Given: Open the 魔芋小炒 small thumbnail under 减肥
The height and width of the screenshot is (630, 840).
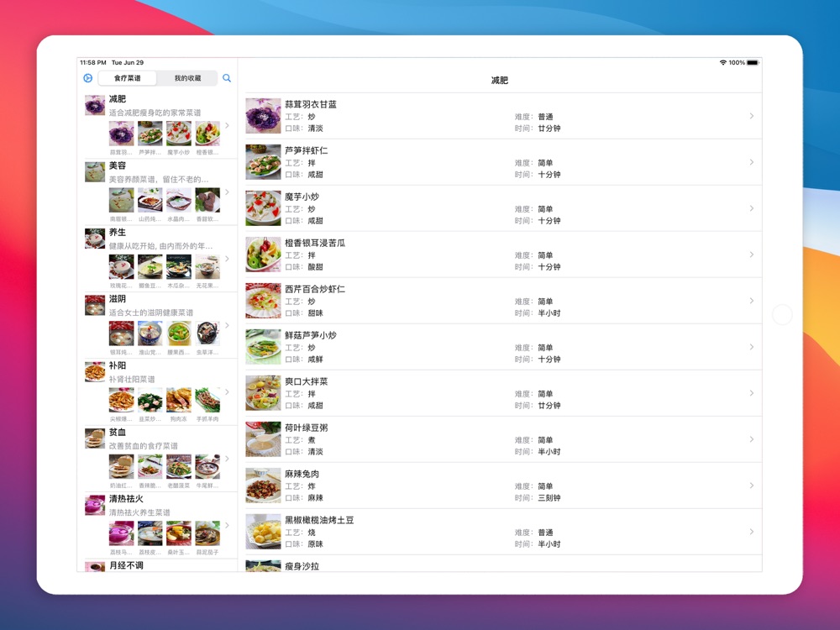Looking at the screenshot, I should click(x=179, y=134).
